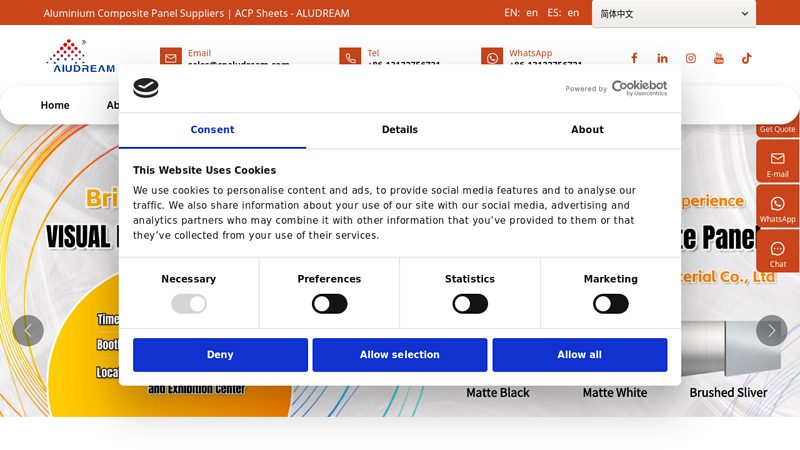Click the ES language link
Viewport: 800px width, 450px height.
[x=573, y=13]
